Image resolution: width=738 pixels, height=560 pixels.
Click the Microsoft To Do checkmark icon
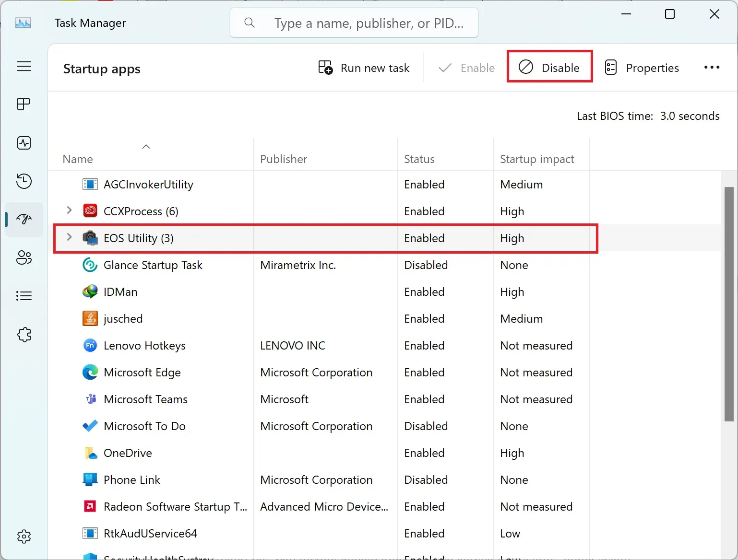(x=90, y=426)
